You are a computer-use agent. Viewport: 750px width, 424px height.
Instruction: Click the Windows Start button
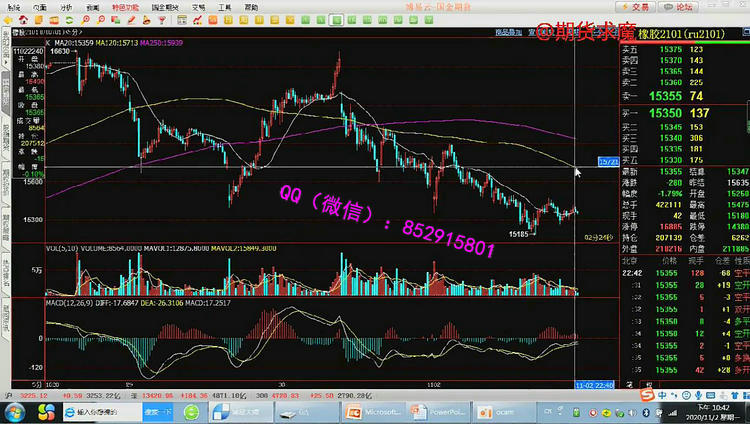(14, 411)
